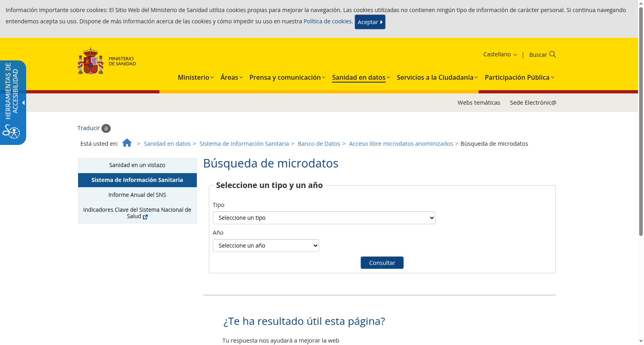The image size is (644, 345).
Task: Click 'Herramientas de accesibilidad' vertical label
Action: [x=12, y=91]
